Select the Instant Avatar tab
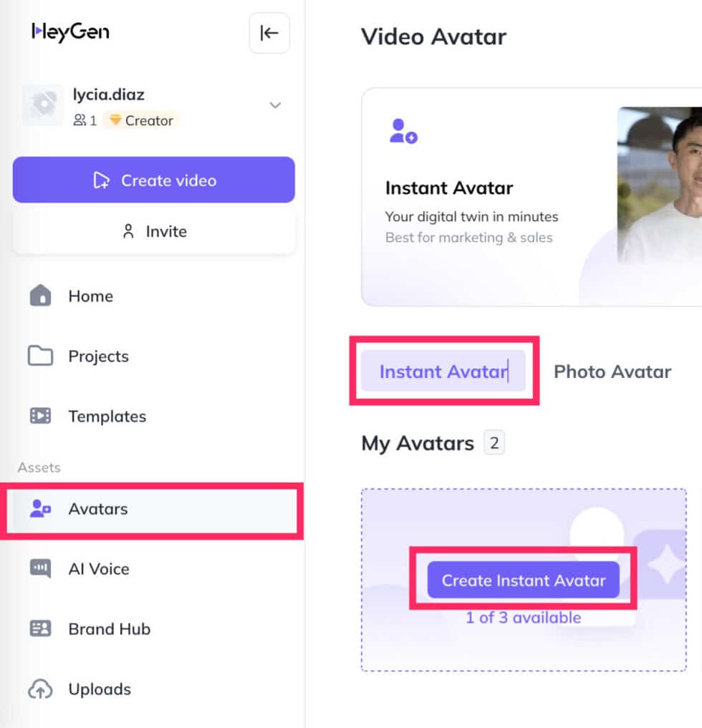Screen dimensions: 702x728 coord(443,372)
